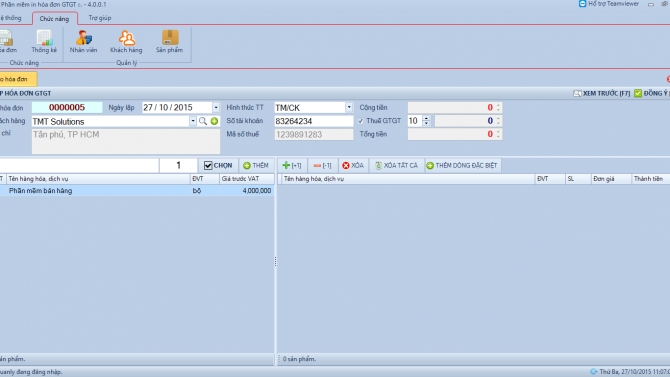Click the 4,000,000 price cell
The image size is (670, 377).
pos(247,191)
